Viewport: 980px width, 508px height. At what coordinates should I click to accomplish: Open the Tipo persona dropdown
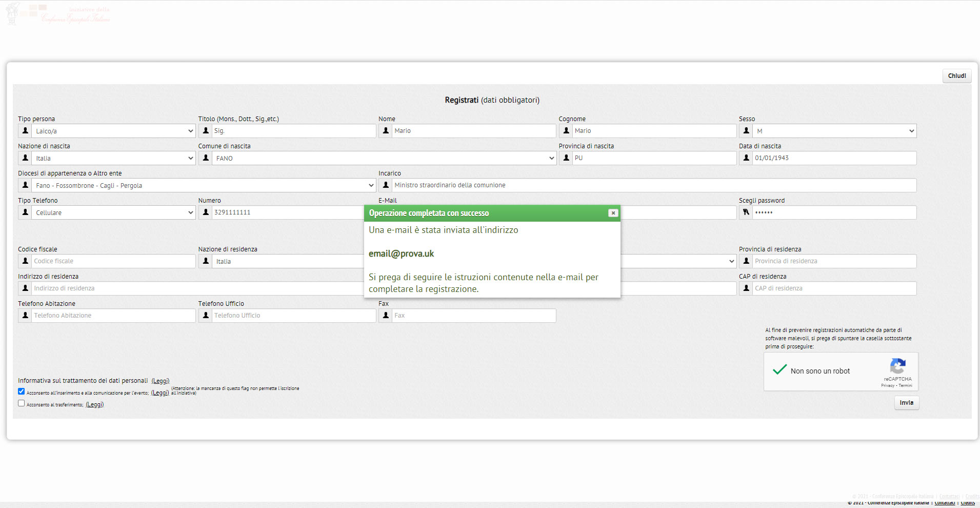pyautogui.click(x=113, y=131)
